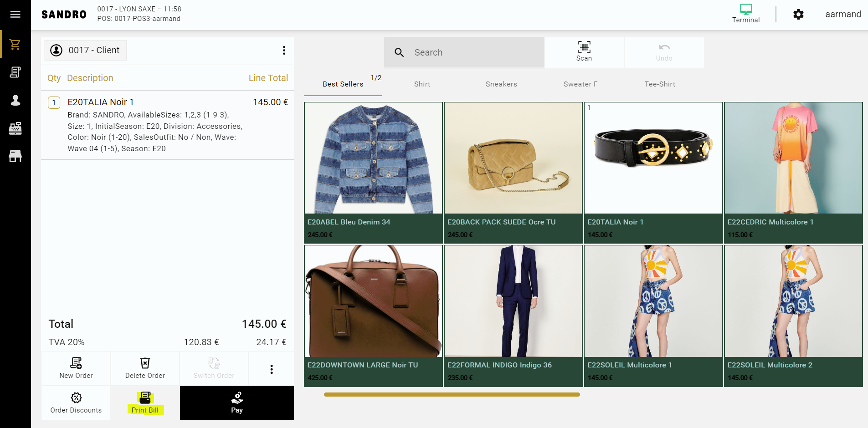Click the 1/2 page indicator

coord(376,78)
